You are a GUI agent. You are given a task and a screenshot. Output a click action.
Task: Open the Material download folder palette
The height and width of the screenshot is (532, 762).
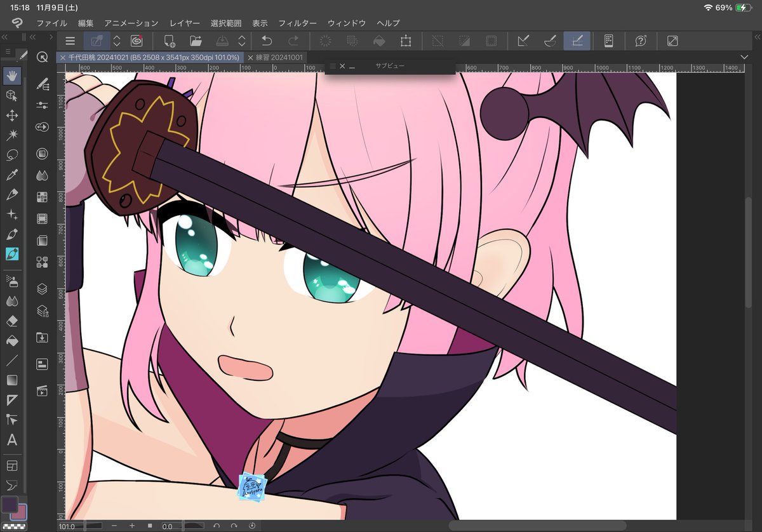pos(43,337)
